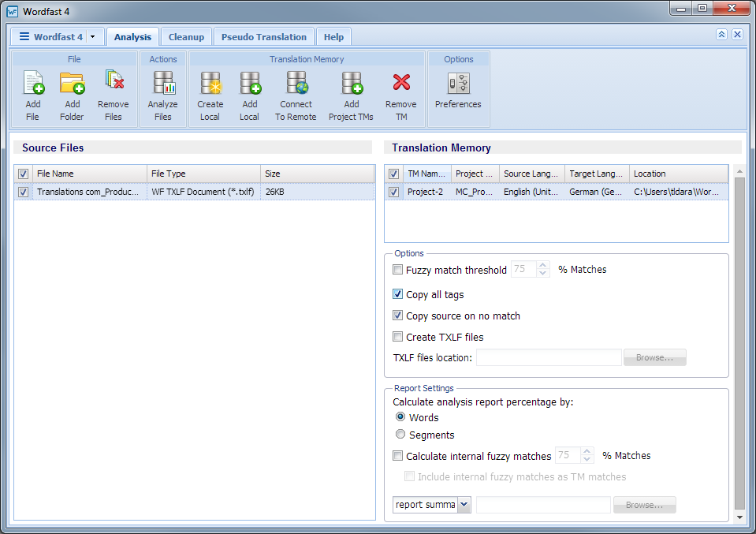Select the C:\Users\tldara location cell
Image resolution: width=756 pixels, height=534 pixels.
tap(679, 192)
